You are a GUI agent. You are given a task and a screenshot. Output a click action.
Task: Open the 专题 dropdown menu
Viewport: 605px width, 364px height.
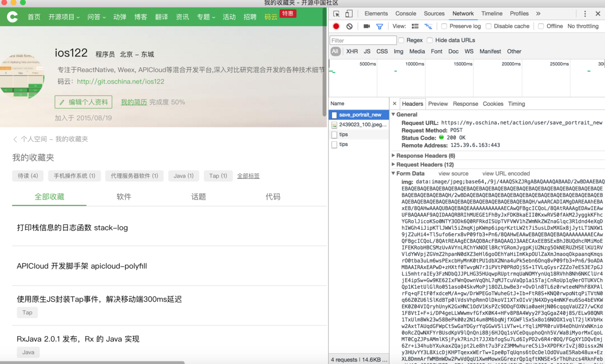point(206,17)
